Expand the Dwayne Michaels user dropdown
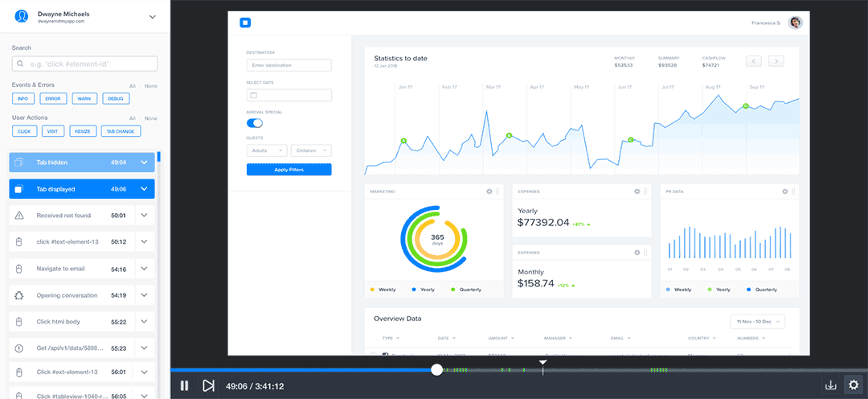Screen dimensions: 868x399 pos(153,17)
